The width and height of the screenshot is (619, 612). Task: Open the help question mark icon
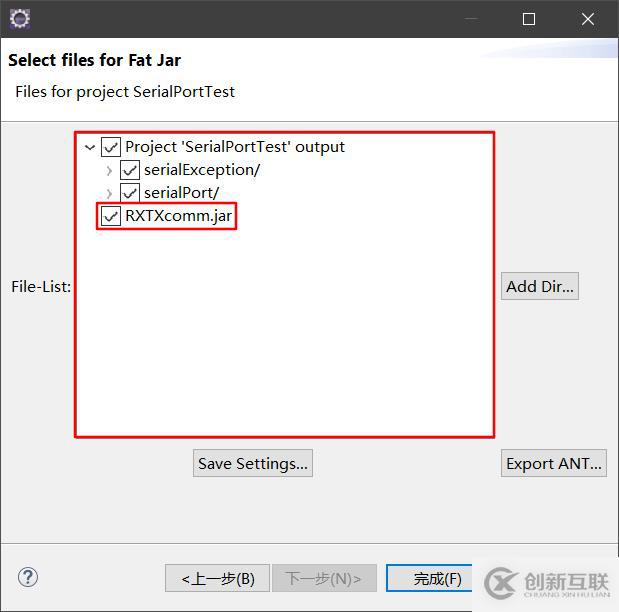pyautogui.click(x=28, y=577)
